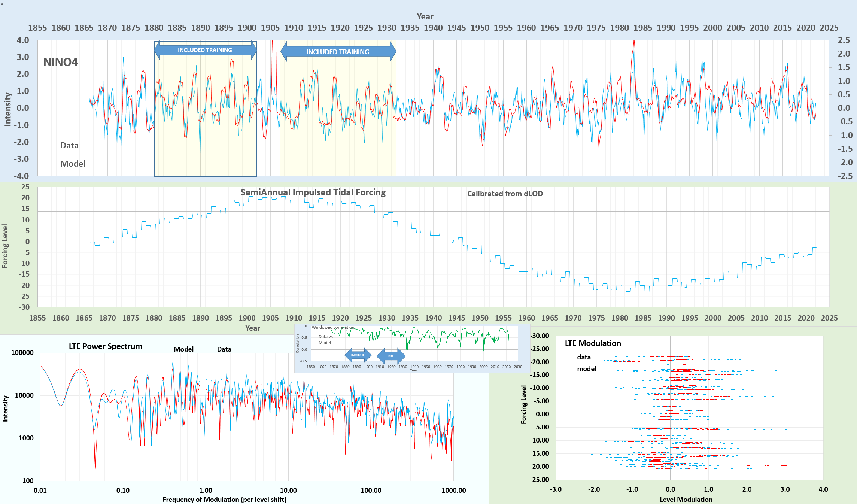Click the LTE Power Spectrum title
This screenshot has height=504, width=857.
(105, 346)
